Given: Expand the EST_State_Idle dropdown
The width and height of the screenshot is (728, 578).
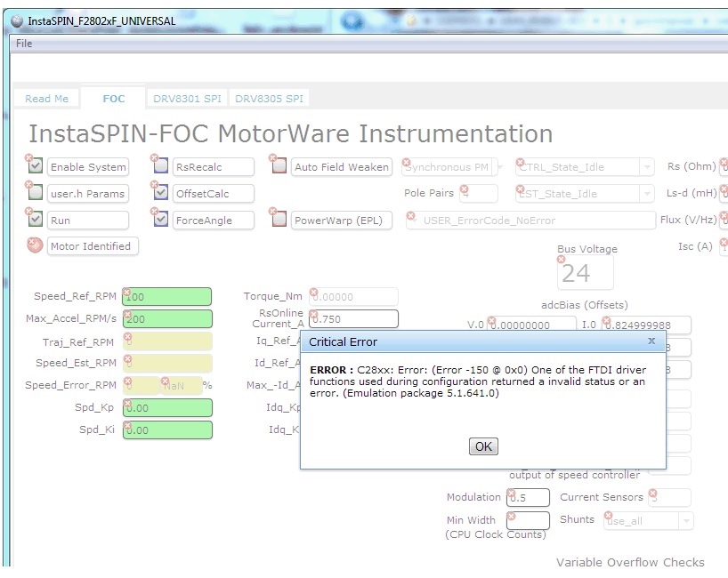Looking at the screenshot, I should [x=647, y=194].
